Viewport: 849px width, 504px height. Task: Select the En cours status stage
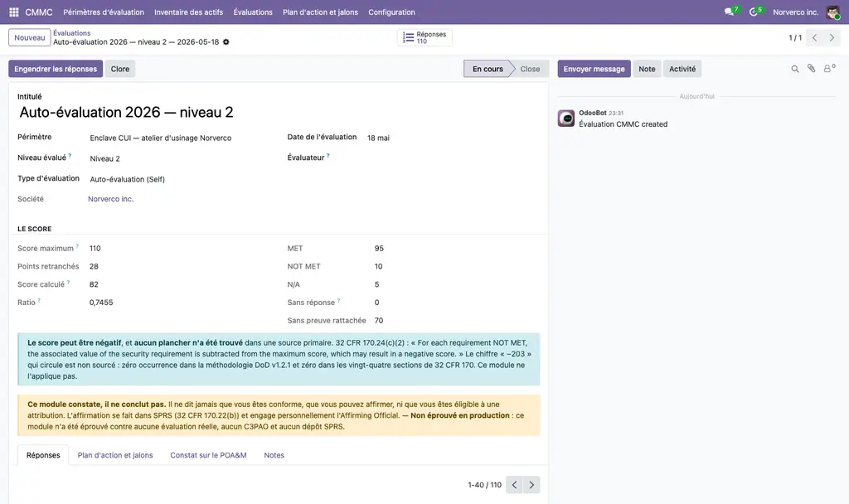pyautogui.click(x=488, y=69)
